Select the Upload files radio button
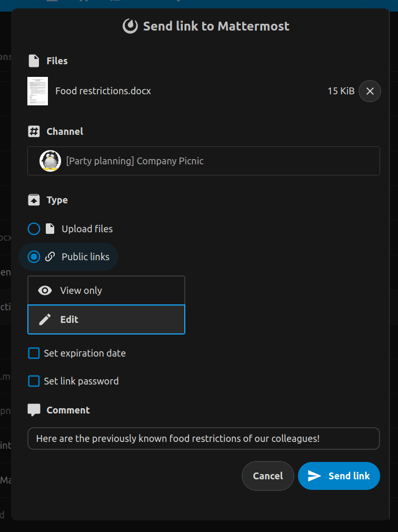398x532 pixels. pos(34,229)
